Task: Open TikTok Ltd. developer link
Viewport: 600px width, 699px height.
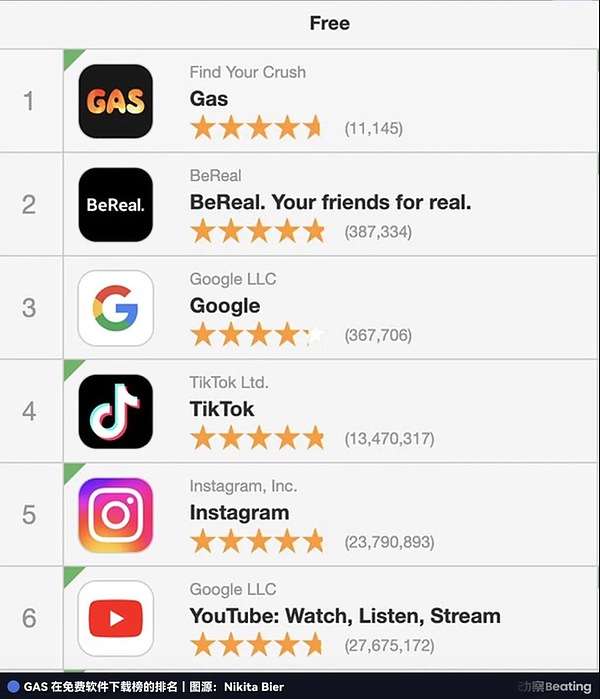Action: click(229, 382)
